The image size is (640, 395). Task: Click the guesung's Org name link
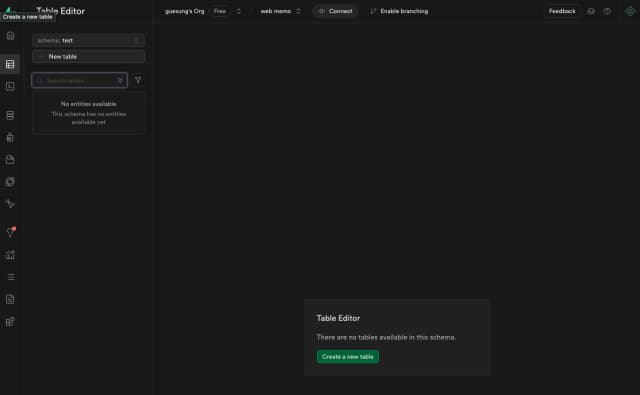(x=185, y=11)
